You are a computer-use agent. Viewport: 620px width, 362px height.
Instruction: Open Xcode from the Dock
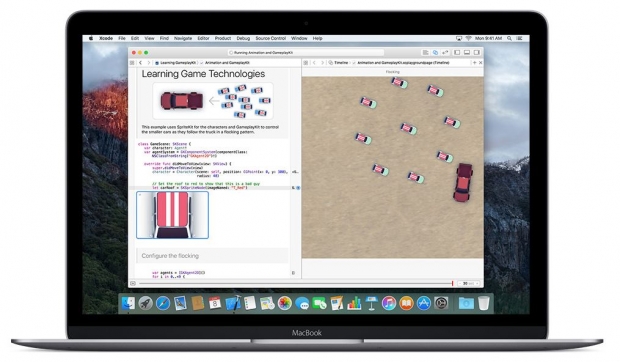(x=233, y=303)
